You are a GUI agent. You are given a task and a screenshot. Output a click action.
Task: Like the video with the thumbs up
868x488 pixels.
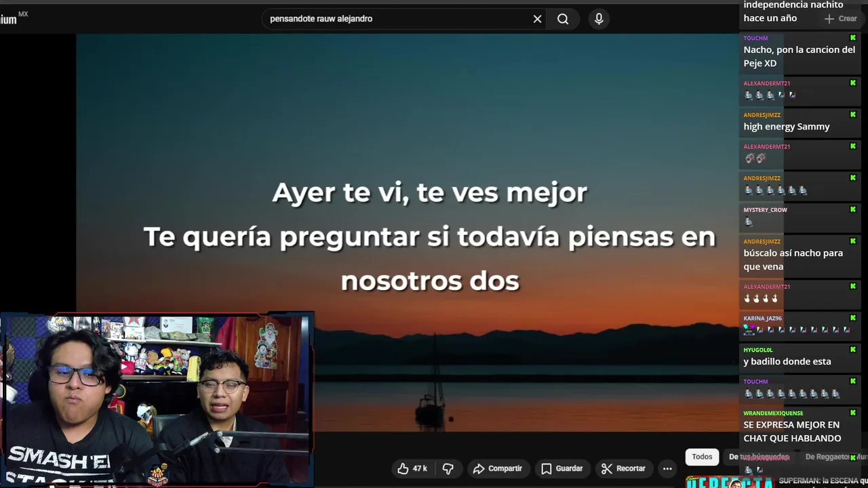click(x=403, y=468)
